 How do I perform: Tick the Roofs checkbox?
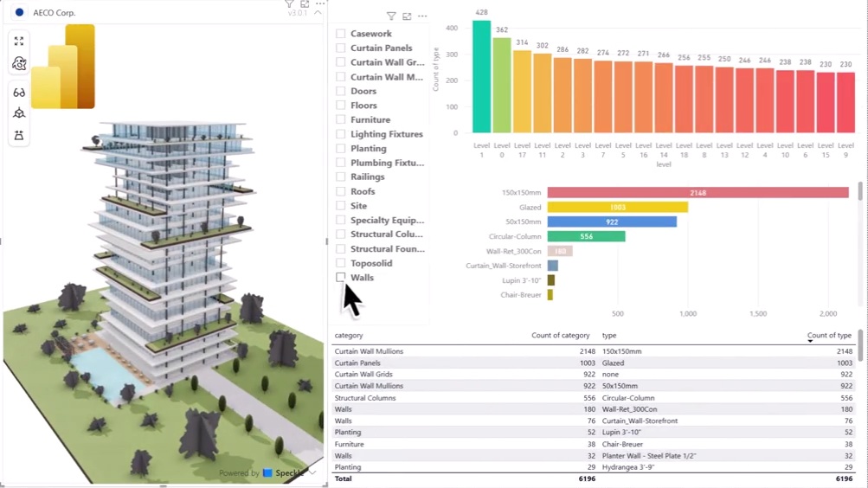tap(341, 191)
